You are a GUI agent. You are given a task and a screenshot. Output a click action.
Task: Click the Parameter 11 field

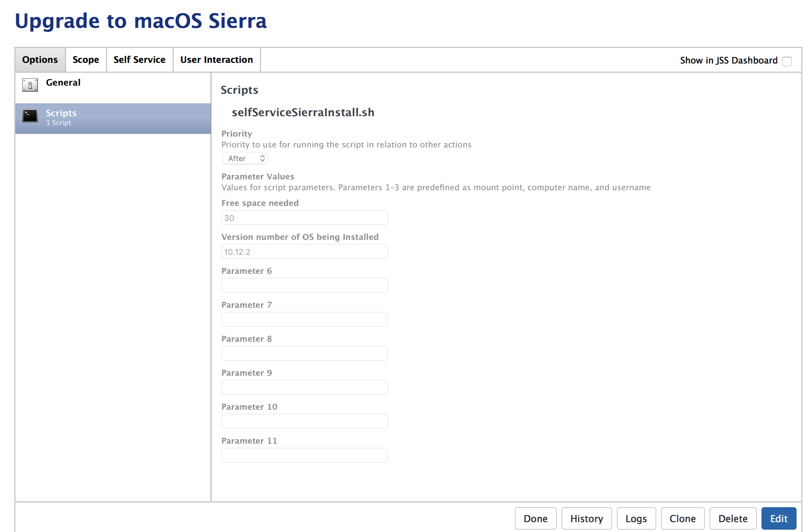304,455
